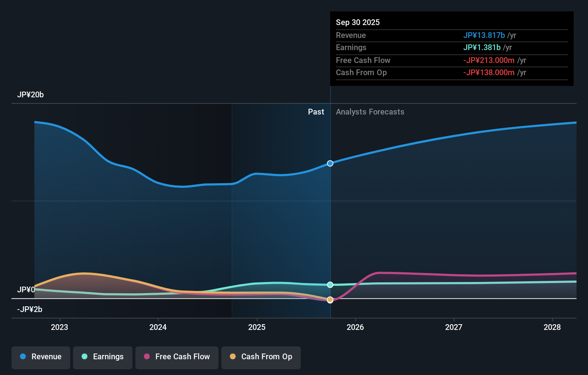Screen dimensions: 588x375
Task: Select the blue Revenue dot icon in legend
Action: (23, 356)
